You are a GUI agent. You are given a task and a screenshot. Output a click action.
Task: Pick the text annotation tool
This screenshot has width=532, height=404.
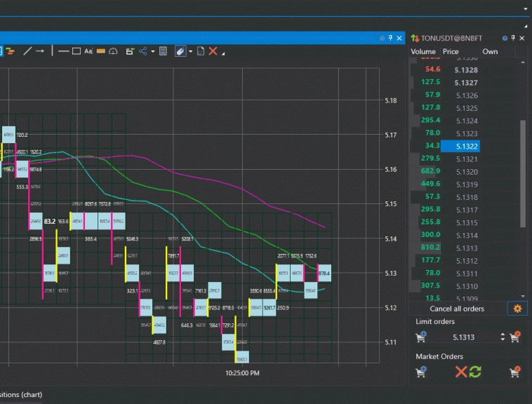88,51
